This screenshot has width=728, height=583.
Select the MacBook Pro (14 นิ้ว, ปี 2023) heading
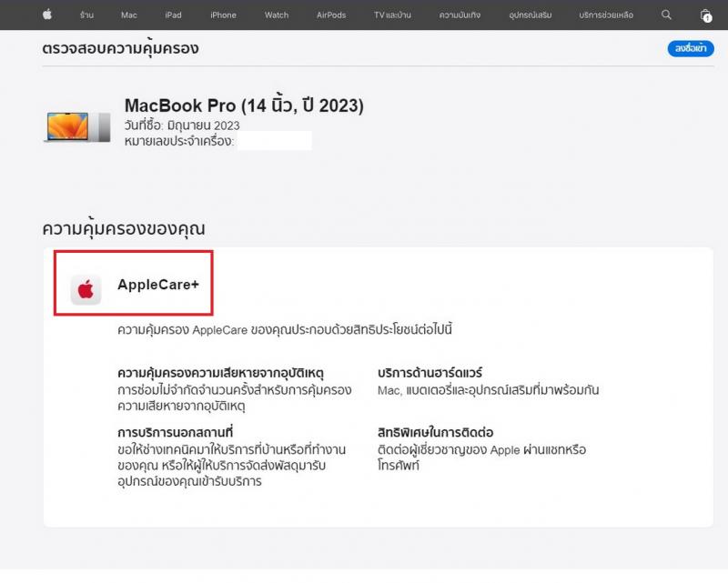pyautogui.click(x=244, y=106)
